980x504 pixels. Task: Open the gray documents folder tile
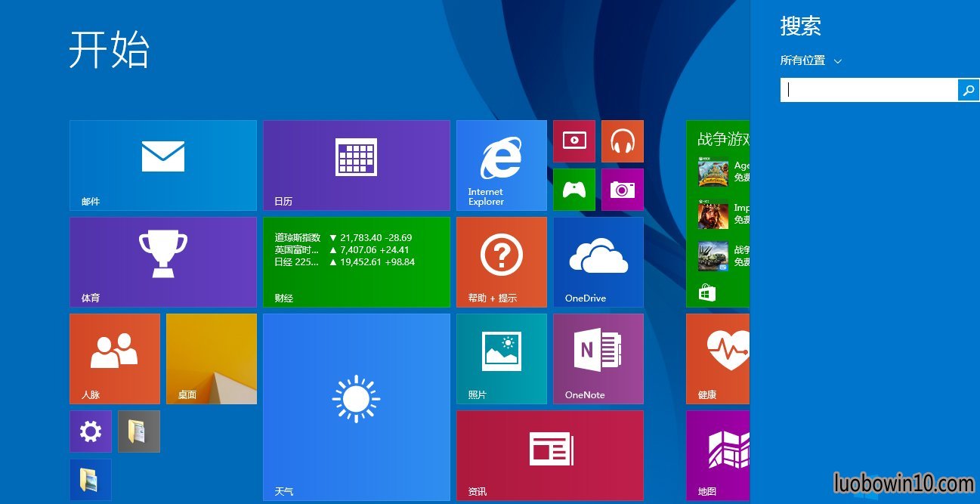[139, 431]
